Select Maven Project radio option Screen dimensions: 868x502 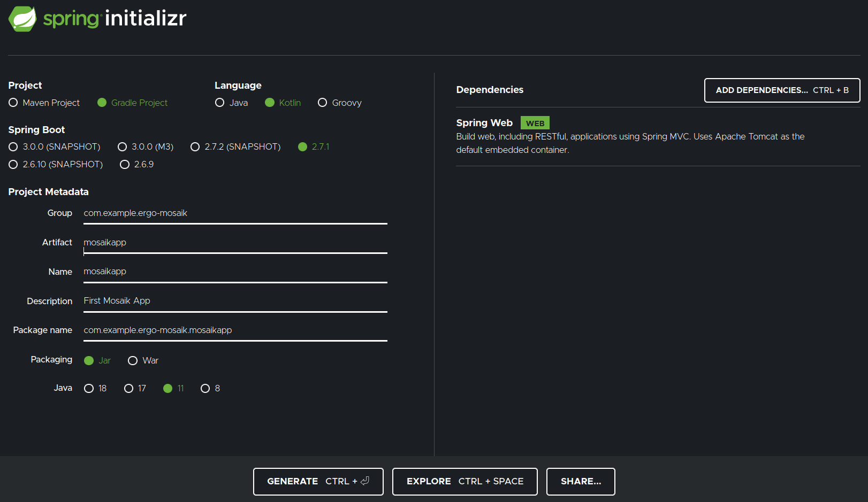(x=13, y=103)
